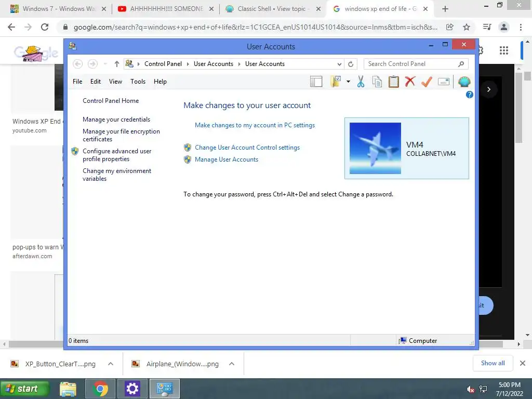The image size is (532, 399).
Task: Click Show all downloads button
Action: click(493, 363)
